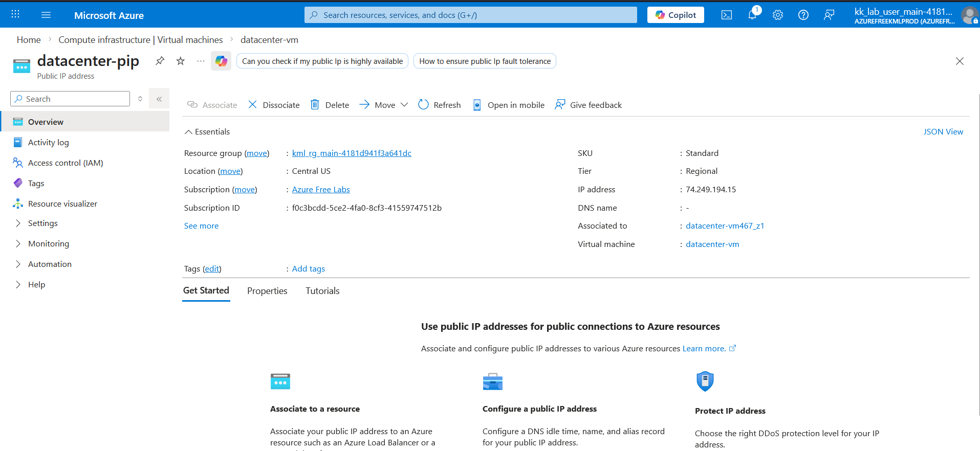
Task: Click the Configure a public IP address card icon
Action: [493, 381]
